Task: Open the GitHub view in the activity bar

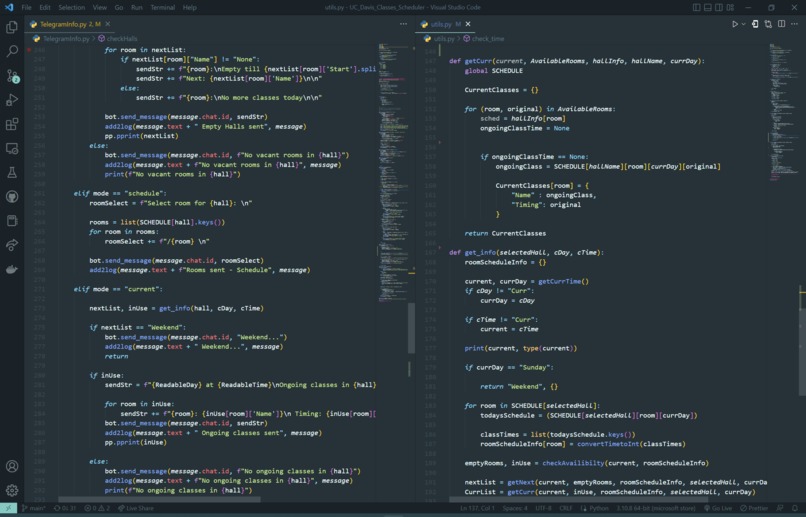Action: [12, 197]
